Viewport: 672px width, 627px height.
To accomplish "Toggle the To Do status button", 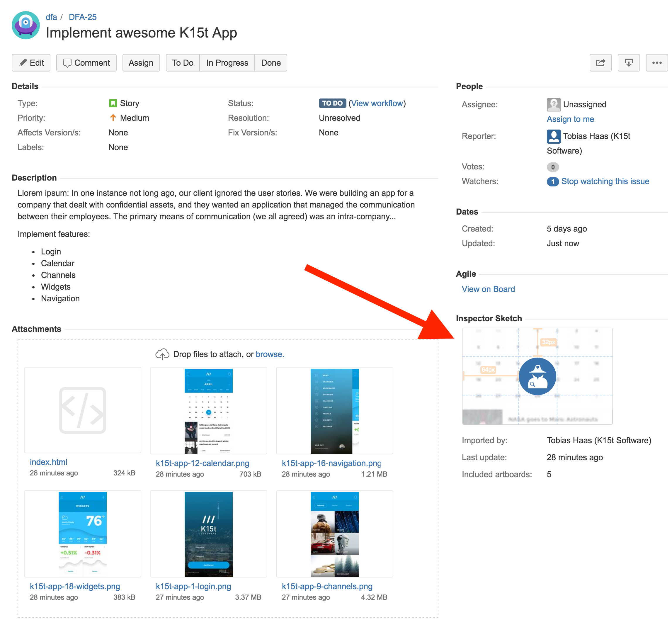I will 183,63.
